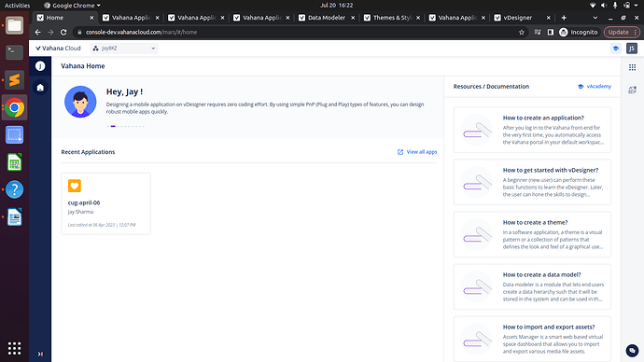The height and width of the screenshot is (362, 644).
Task: Open LibreOffice Writer from dock
Action: [x=14, y=217]
